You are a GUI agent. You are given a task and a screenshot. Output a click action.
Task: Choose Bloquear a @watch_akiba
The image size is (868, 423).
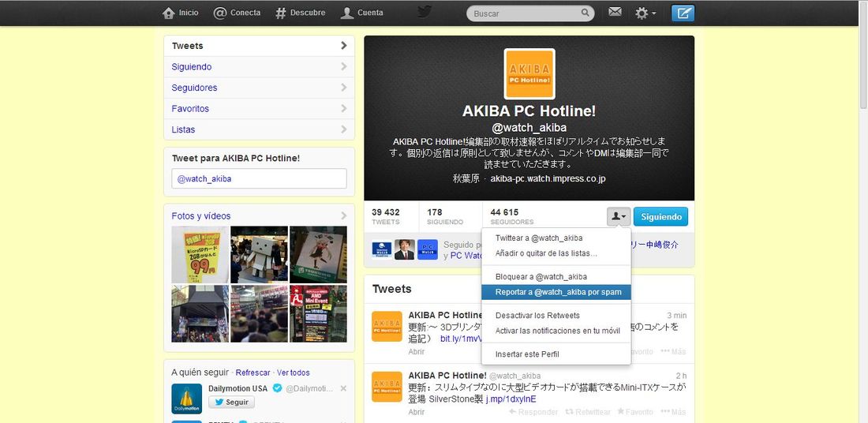pyautogui.click(x=556, y=276)
